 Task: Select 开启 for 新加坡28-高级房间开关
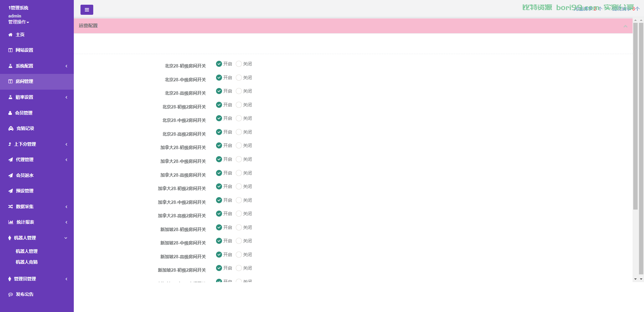click(219, 255)
